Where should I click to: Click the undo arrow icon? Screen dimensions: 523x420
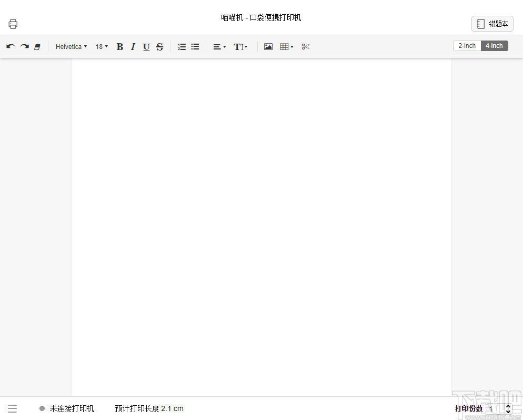[x=10, y=46]
